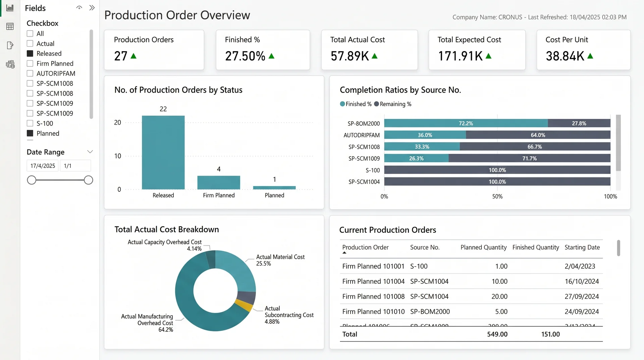Sort by the Source No. column header

[425, 248]
